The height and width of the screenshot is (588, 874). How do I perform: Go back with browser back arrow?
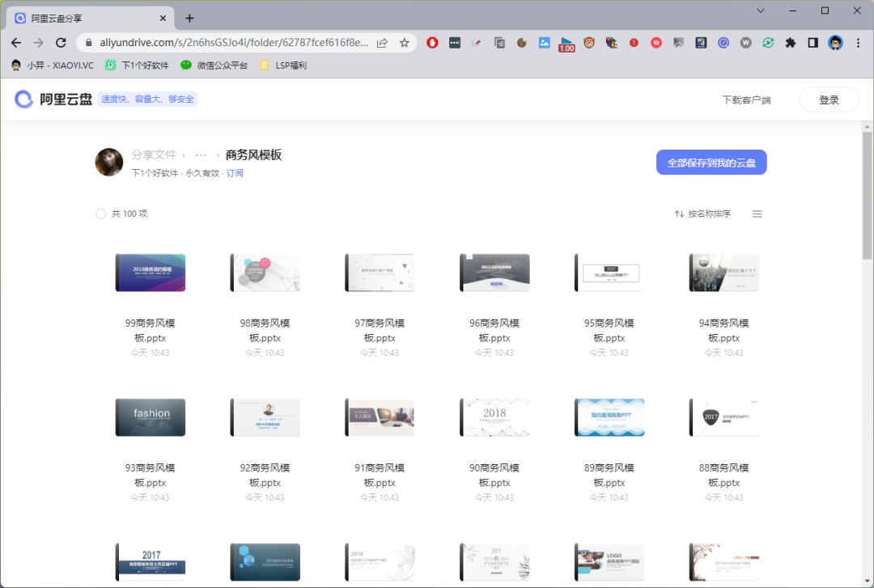16,43
